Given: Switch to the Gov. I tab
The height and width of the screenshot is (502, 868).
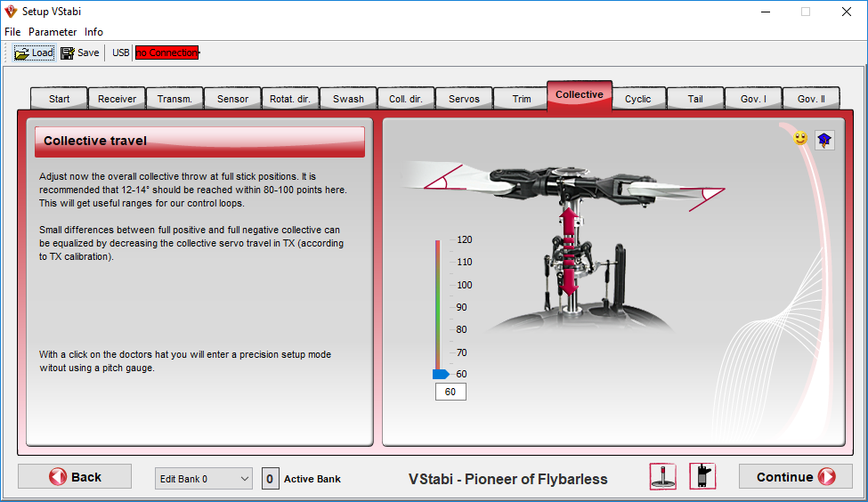Looking at the screenshot, I should pos(753,99).
